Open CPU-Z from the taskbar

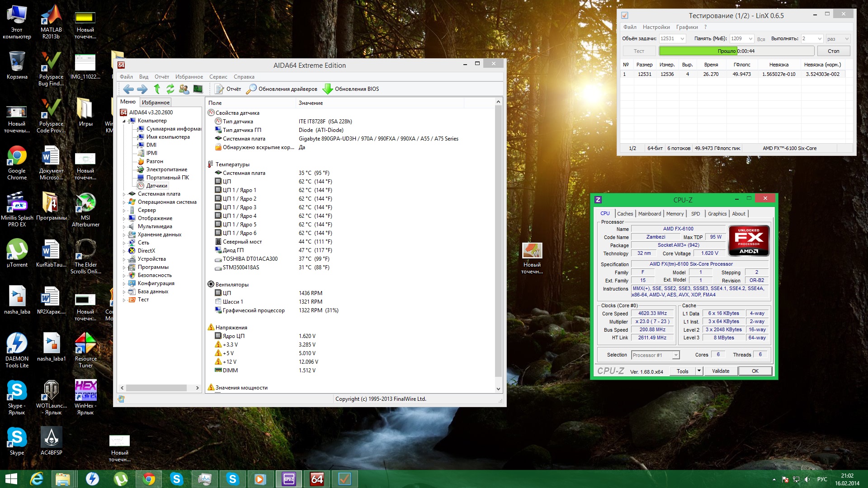coord(288,479)
